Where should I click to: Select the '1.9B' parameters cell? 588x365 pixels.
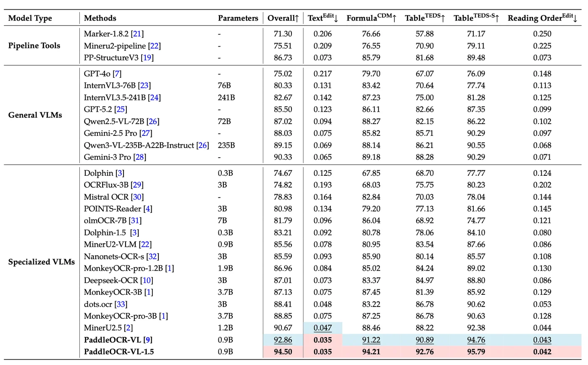tap(225, 268)
